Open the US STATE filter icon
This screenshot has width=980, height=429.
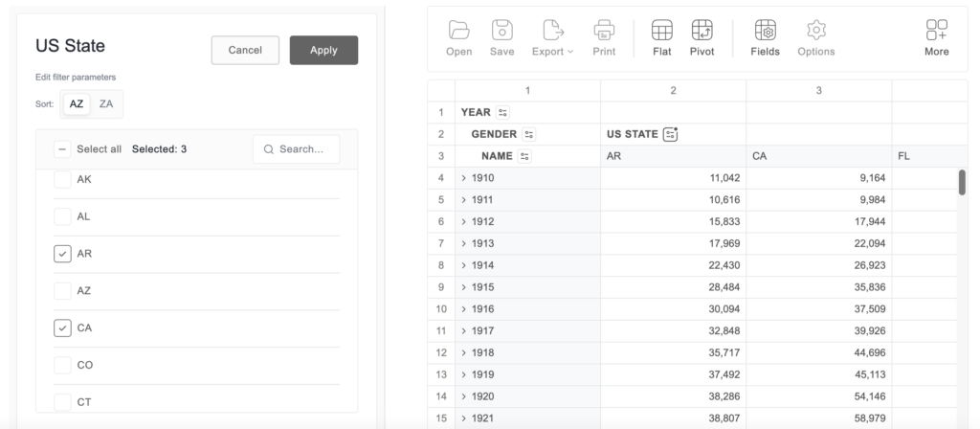pos(671,134)
